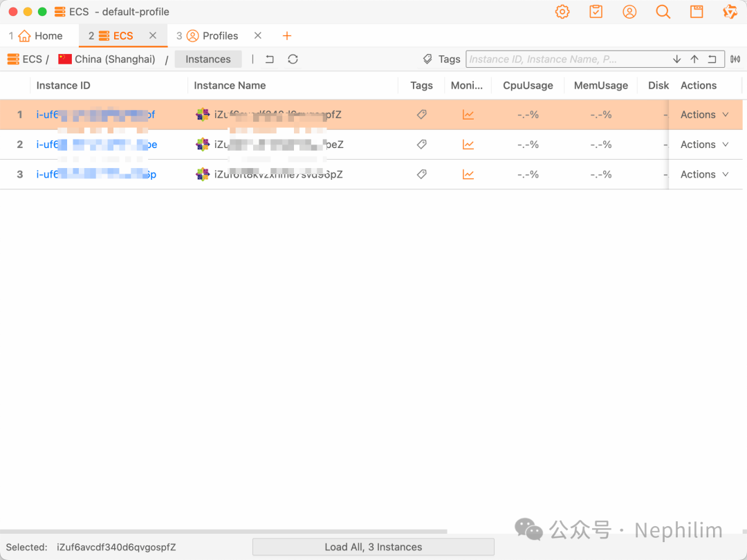This screenshot has width=747, height=560.
Task: Click the row number 2 cell
Action: point(19,144)
